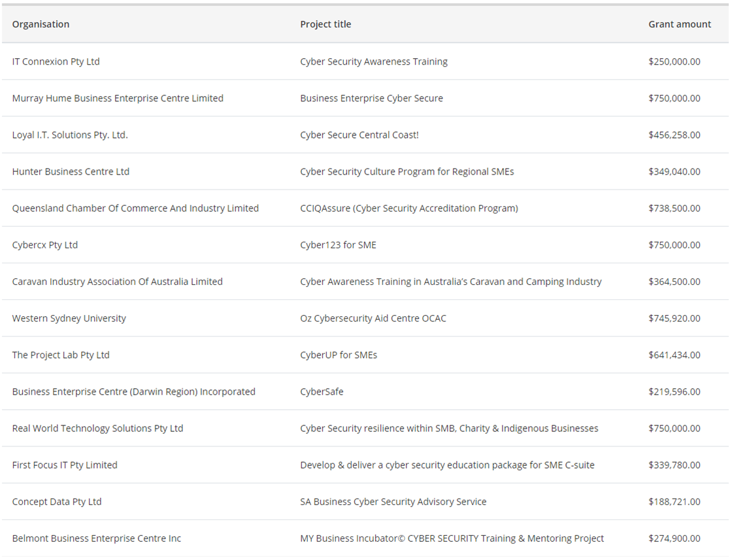Click CyberSafe project title

click(322, 391)
